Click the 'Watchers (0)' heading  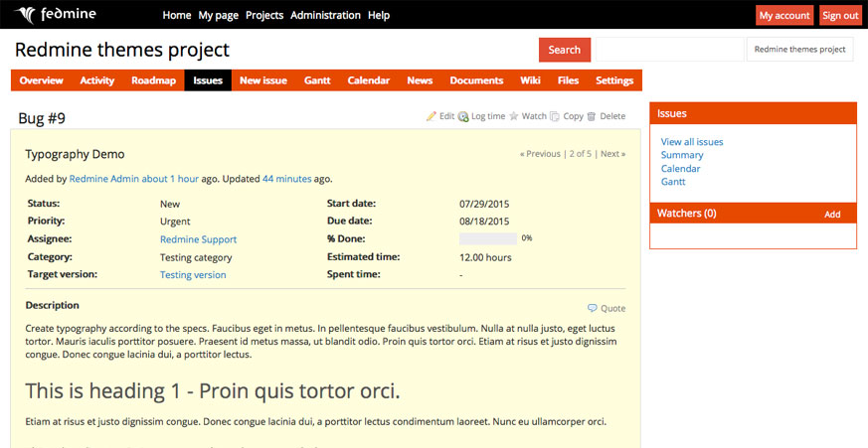click(686, 213)
